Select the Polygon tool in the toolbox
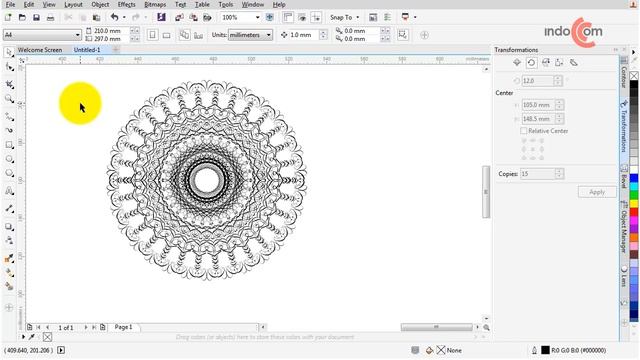The width and height of the screenshot is (640, 360). (x=9, y=173)
